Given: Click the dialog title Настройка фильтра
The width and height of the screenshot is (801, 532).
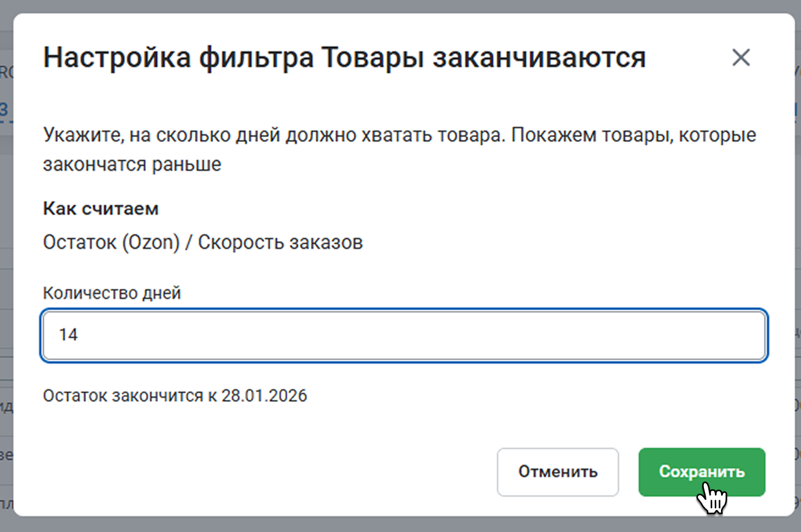Looking at the screenshot, I should (177, 58).
